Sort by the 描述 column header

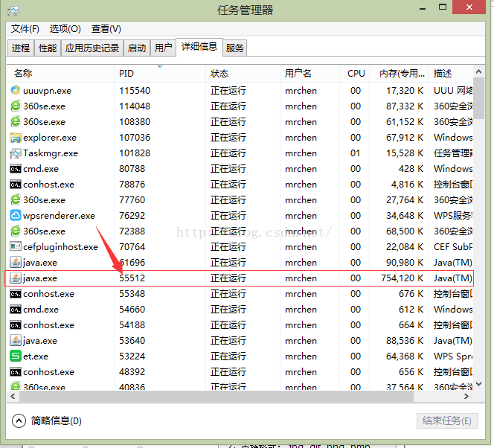click(451, 74)
